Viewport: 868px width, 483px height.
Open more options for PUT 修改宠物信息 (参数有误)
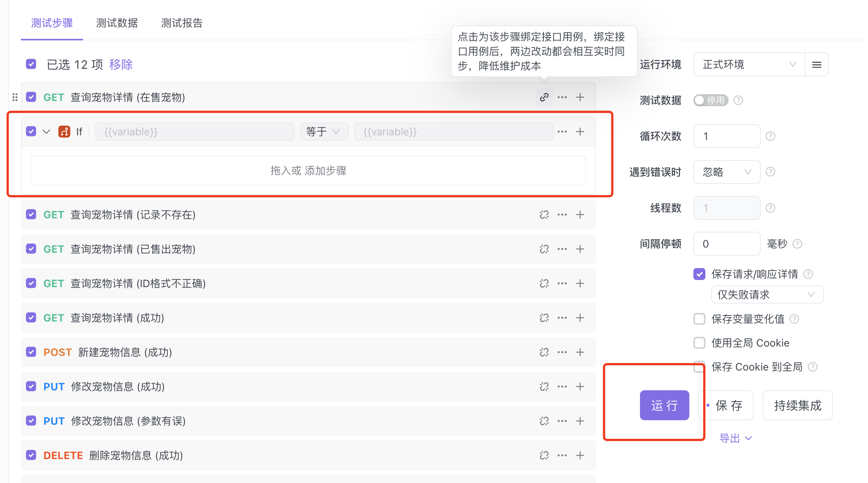562,421
